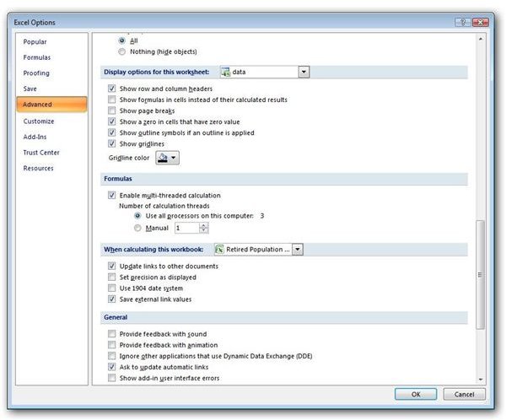The height and width of the screenshot is (420, 506).
Task: Enable Set precision as displayed
Action: tap(111, 277)
